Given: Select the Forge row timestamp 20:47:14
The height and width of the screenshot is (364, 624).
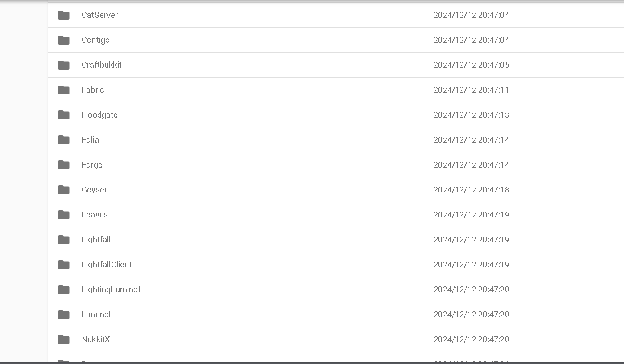Looking at the screenshot, I should [471, 165].
